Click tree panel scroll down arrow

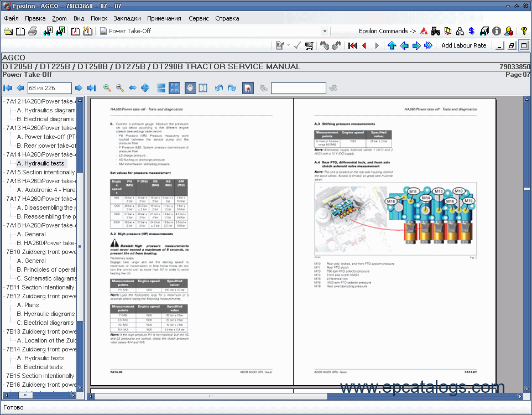(x=80, y=388)
